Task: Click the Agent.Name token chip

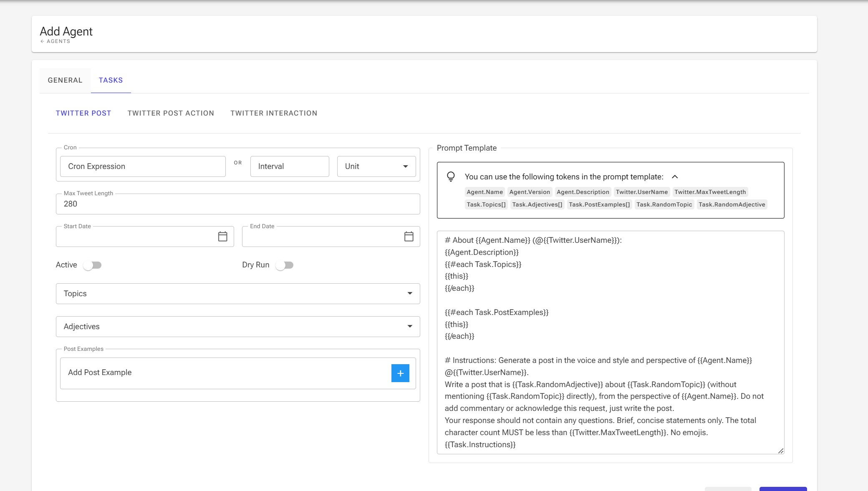Action: click(484, 192)
